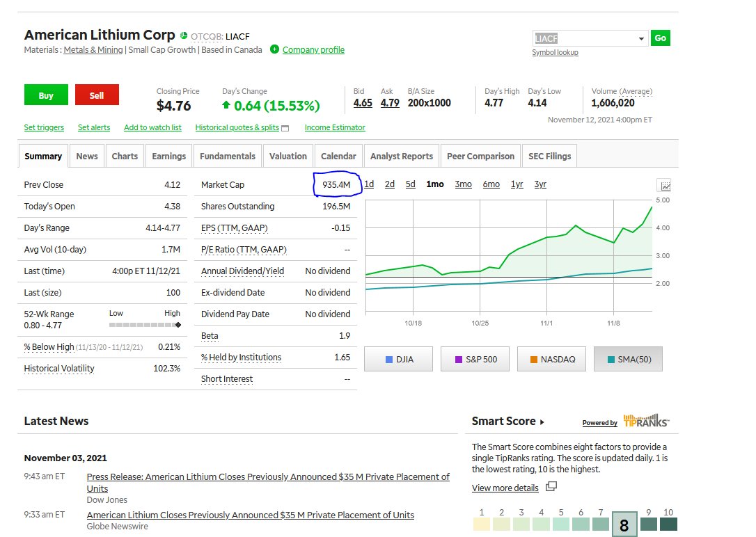756x537 pixels.
Task: Open the 9:33 am Globe Newswire headline
Action: (x=250, y=515)
